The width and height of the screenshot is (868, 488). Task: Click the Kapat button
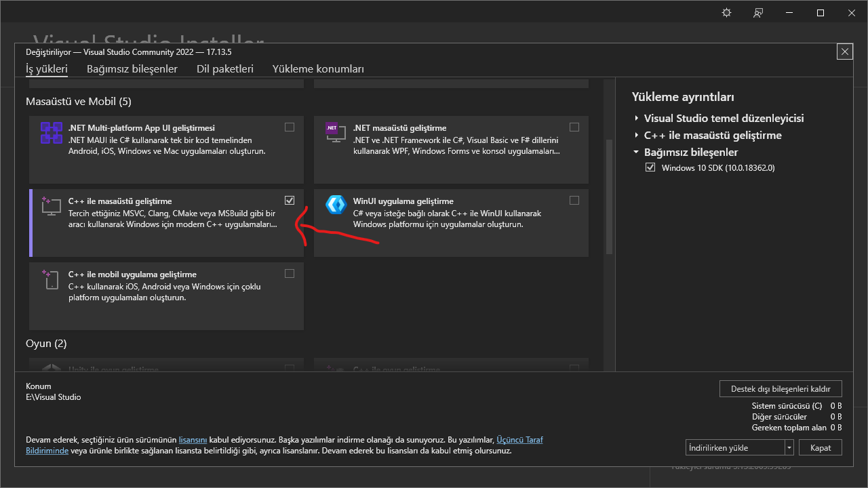(821, 447)
